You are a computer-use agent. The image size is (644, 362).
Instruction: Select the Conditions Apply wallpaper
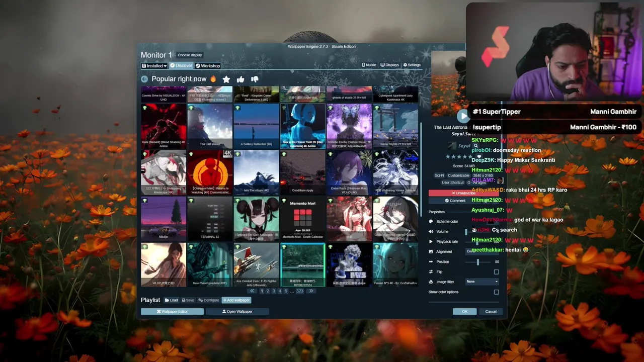click(x=302, y=172)
